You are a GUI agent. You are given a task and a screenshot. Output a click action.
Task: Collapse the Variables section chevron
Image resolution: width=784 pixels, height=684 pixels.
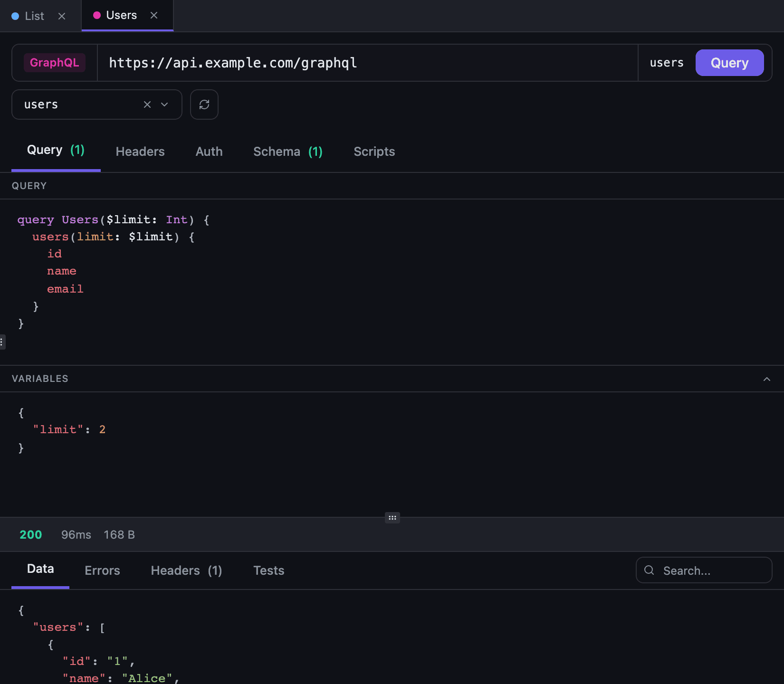(x=767, y=379)
